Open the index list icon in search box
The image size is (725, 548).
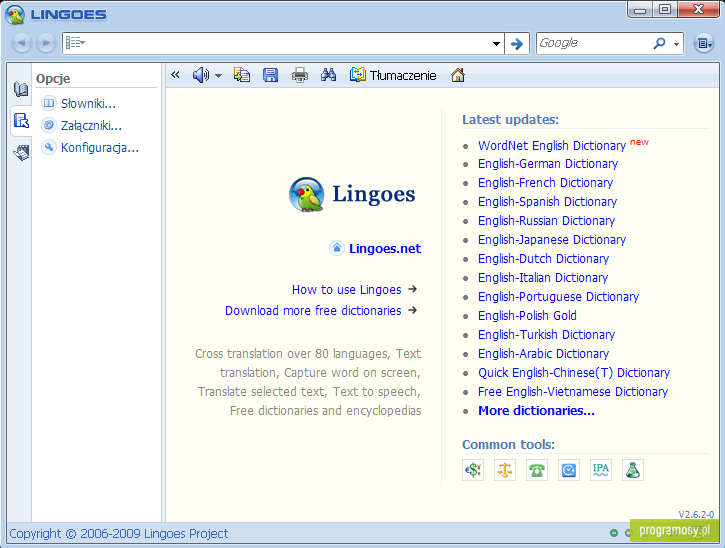click(75, 43)
